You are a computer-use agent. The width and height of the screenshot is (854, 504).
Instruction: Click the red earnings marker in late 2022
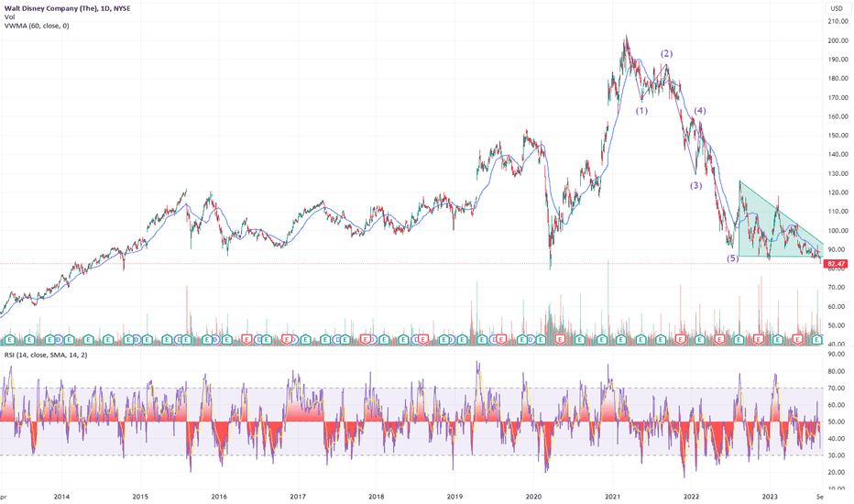(759, 339)
